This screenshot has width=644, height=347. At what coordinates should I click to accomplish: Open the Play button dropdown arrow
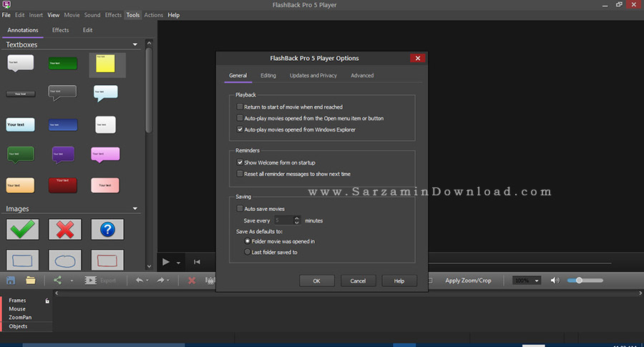[x=178, y=263]
